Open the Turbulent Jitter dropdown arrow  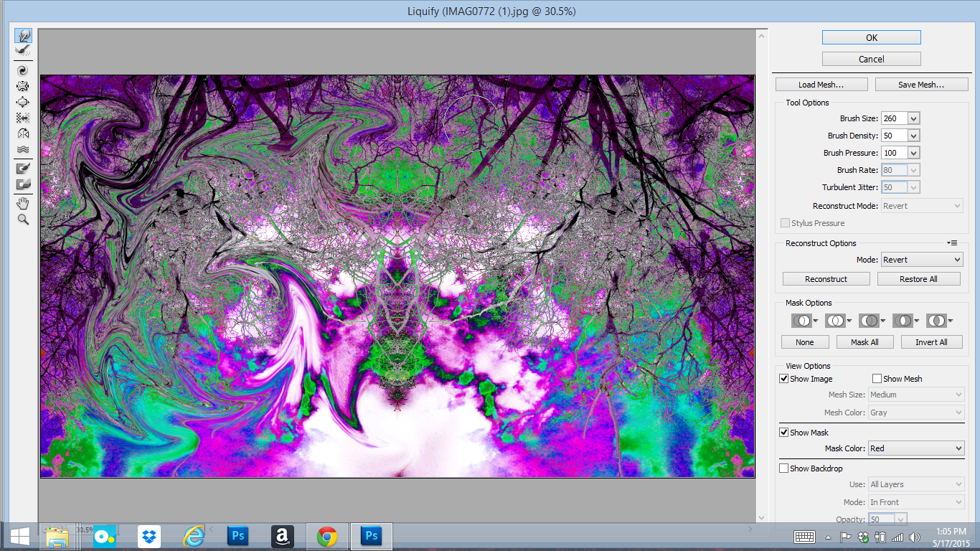point(913,187)
